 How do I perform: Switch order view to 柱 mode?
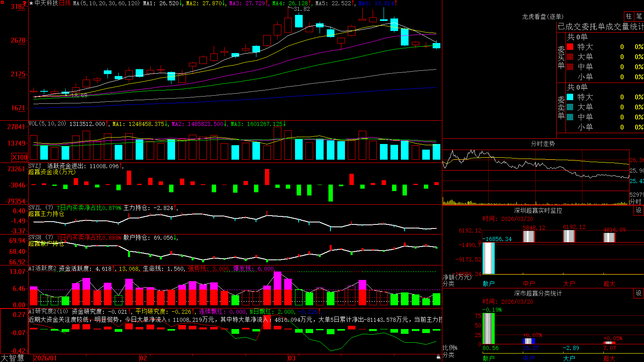point(629,16)
